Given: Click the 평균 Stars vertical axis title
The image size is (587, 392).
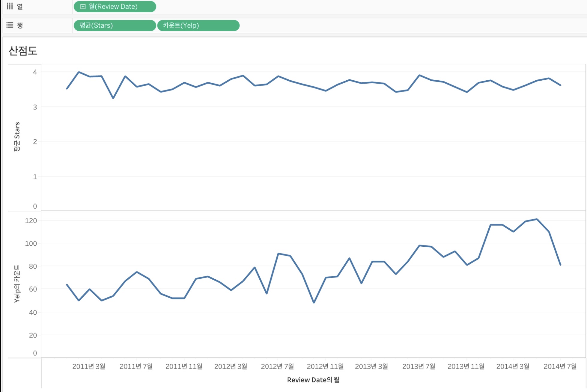Looking at the screenshot, I should (x=17, y=137).
